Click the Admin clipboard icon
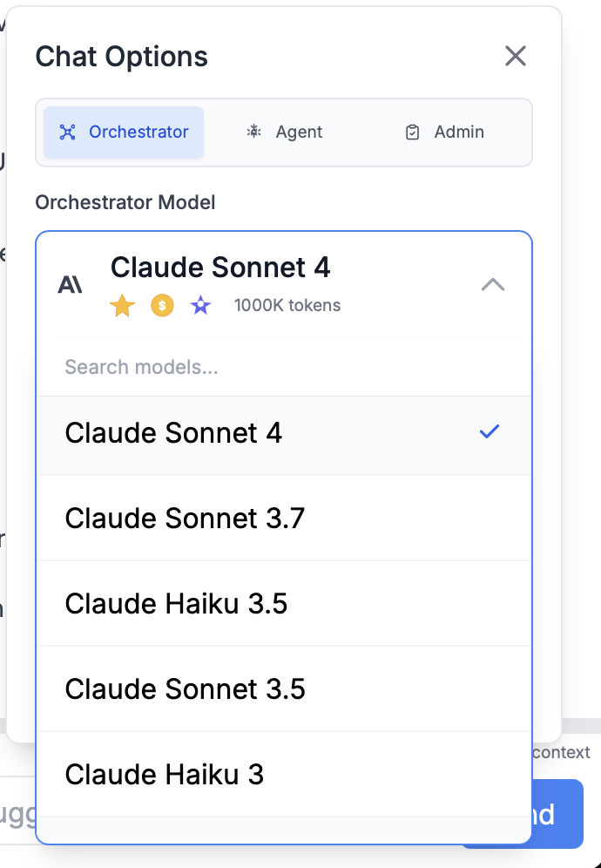 point(412,132)
